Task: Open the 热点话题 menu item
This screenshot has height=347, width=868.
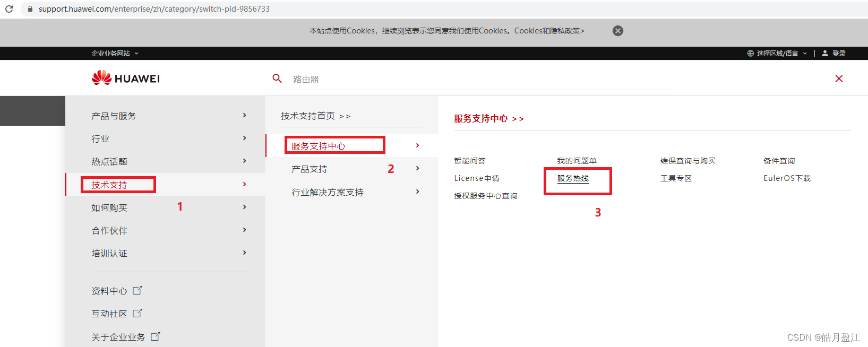Action: coord(109,161)
